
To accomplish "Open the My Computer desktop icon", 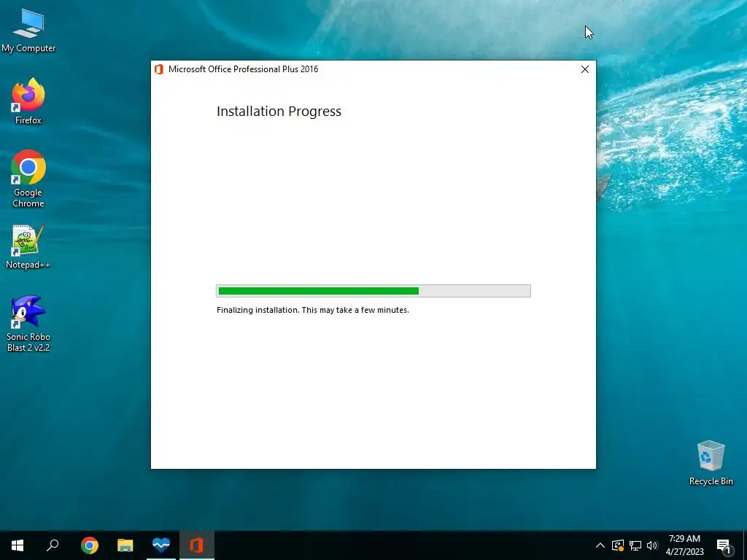I will [28, 31].
